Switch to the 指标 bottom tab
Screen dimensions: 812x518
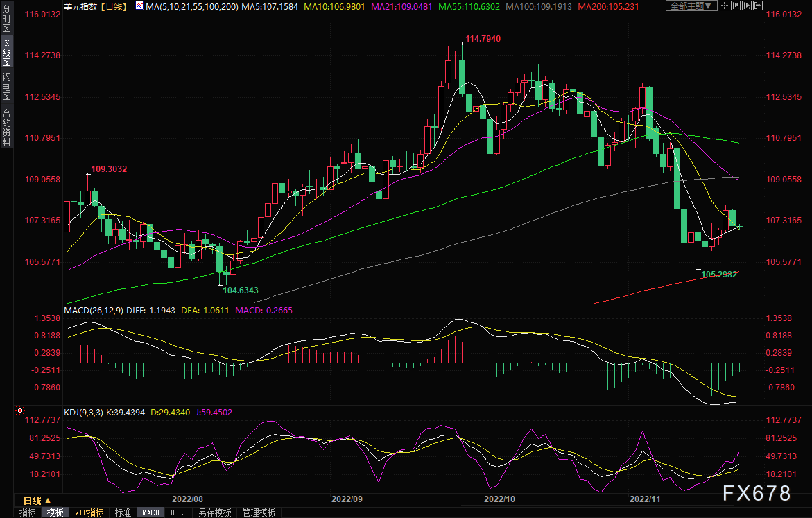pos(28,512)
